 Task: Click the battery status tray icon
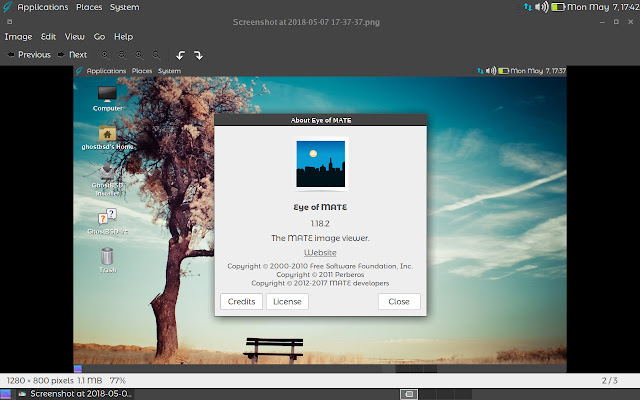click(x=558, y=7)
